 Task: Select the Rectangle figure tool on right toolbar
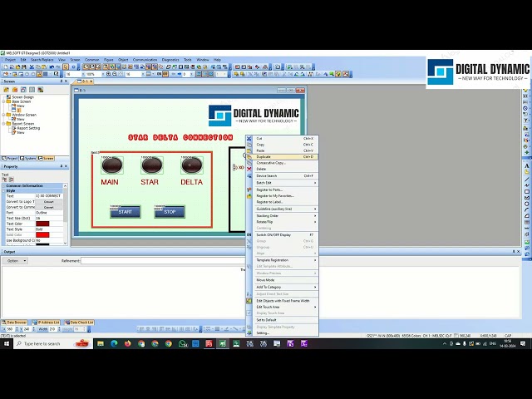[x=526, y=192]
